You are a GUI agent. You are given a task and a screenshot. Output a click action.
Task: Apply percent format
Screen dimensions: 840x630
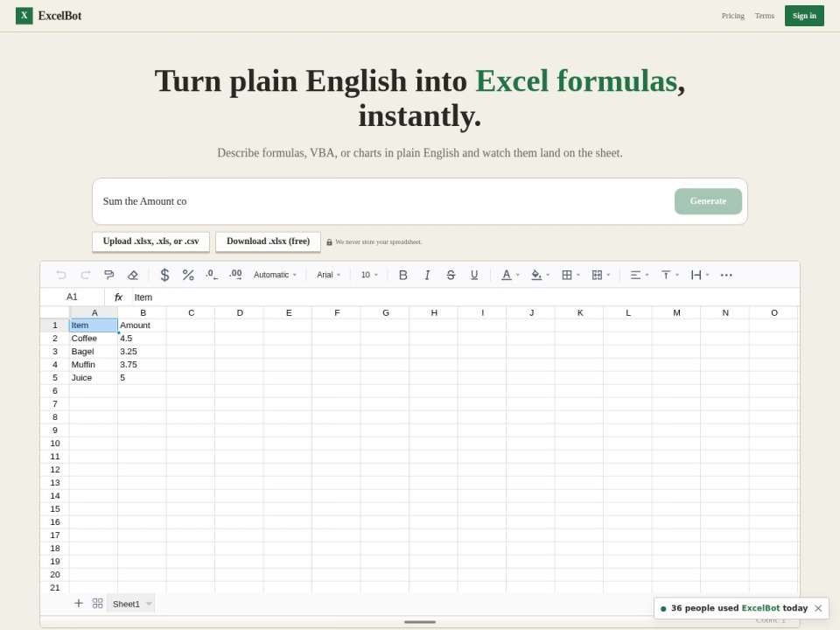click(x=188, y=275)
